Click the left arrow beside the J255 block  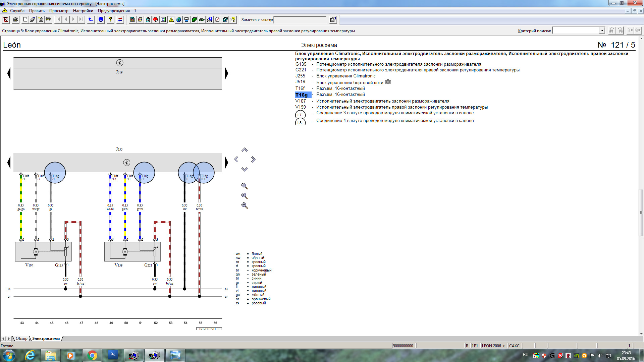(x=9, y=163)
